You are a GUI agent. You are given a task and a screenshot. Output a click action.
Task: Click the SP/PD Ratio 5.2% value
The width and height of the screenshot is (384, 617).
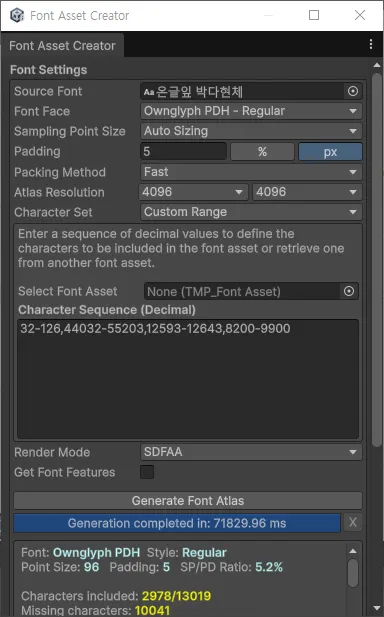[x=269, y=567]
